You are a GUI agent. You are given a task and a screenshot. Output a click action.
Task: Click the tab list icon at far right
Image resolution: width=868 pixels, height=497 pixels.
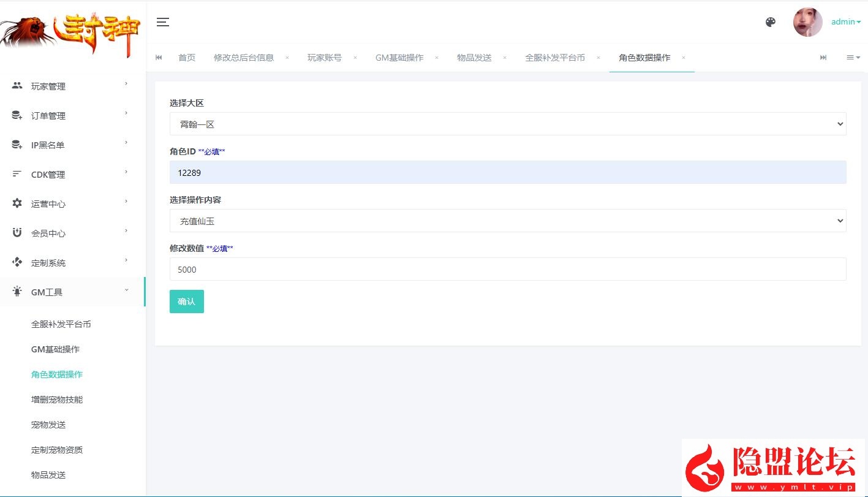[x=853, y=57]
